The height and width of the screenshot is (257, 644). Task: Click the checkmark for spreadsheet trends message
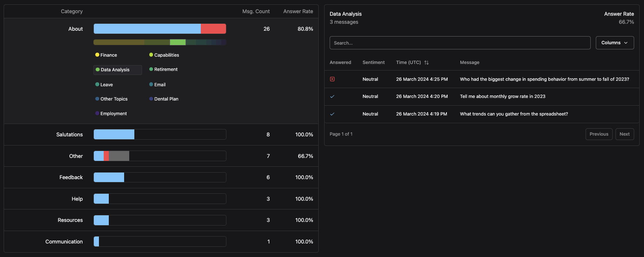click(332, 114)
